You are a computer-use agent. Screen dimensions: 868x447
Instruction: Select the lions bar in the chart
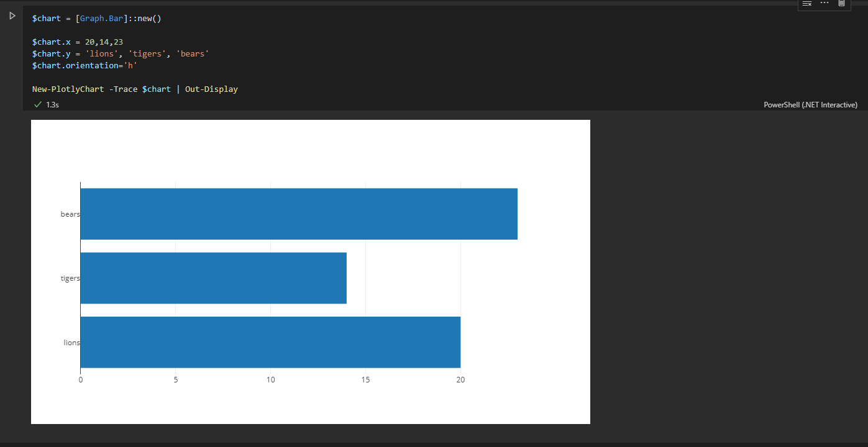[x=270, y=342]
